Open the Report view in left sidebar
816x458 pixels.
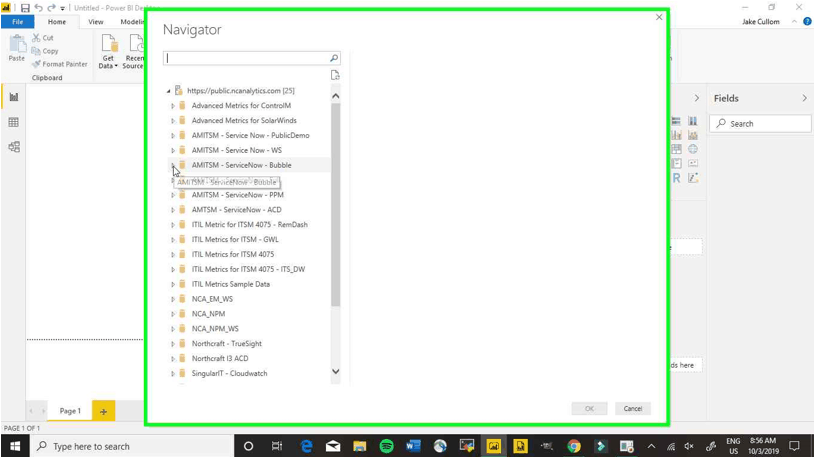[x=14, y=97]
